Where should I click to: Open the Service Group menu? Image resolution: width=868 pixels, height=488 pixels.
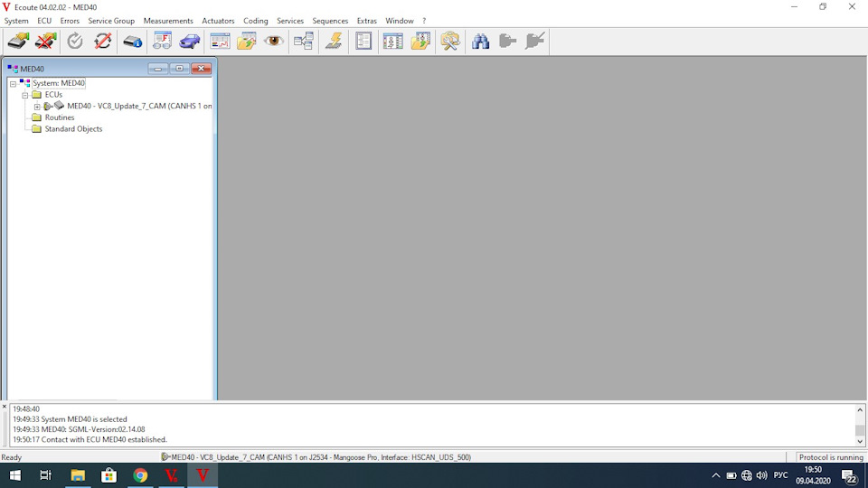[111, 21]
